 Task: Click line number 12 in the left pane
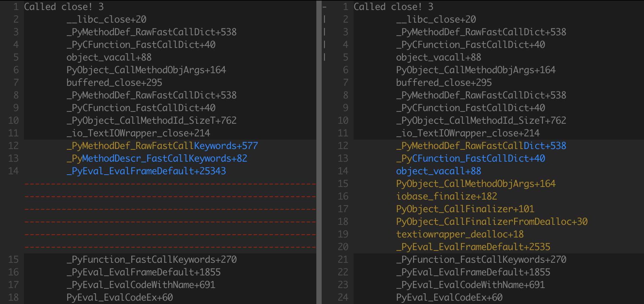tap(13, 146)
